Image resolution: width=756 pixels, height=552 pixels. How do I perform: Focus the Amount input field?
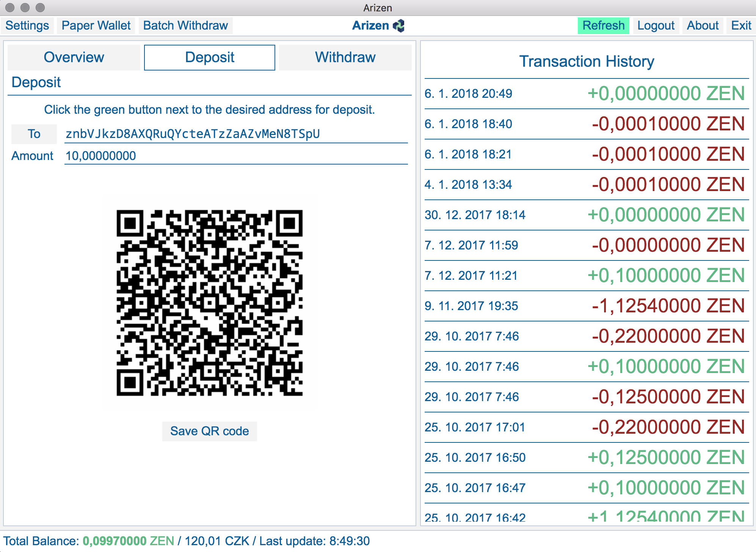point(236,156)
